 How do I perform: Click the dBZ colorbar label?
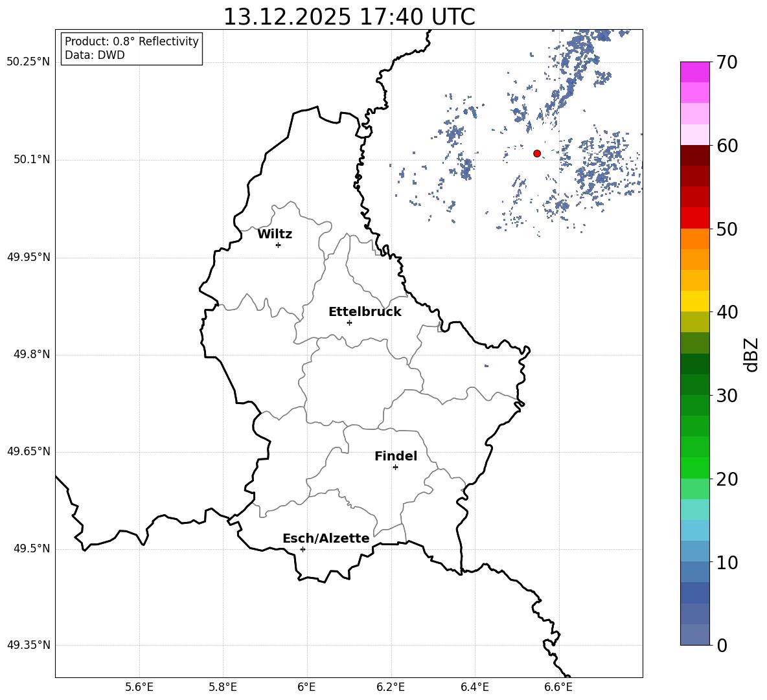click(x=751, y=354)
